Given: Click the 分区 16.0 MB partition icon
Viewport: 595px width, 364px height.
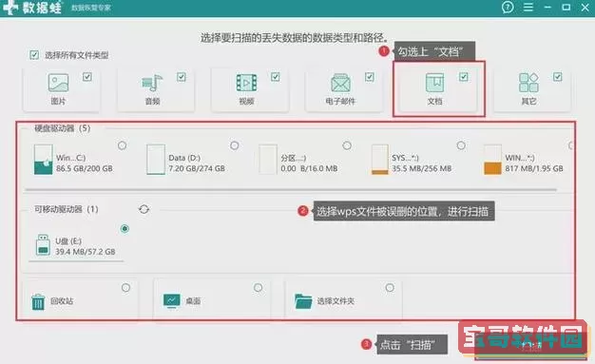Looking at the screenshot, I should click(268, 160).
